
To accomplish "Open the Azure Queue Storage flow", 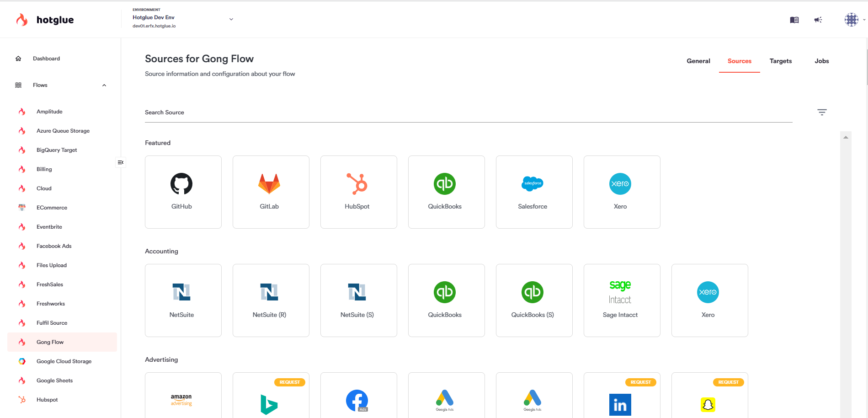I will [x=62, y=131].
